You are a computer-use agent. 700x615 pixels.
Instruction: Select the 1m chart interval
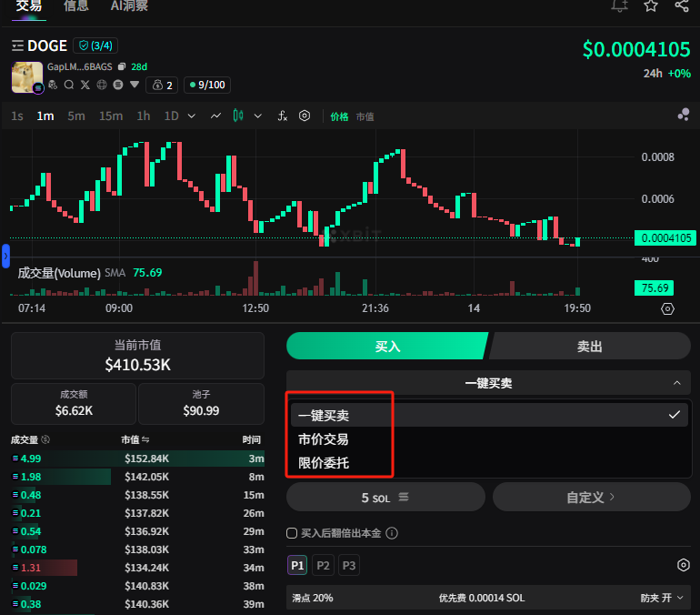pyautogui.click(x=45, y=116)
